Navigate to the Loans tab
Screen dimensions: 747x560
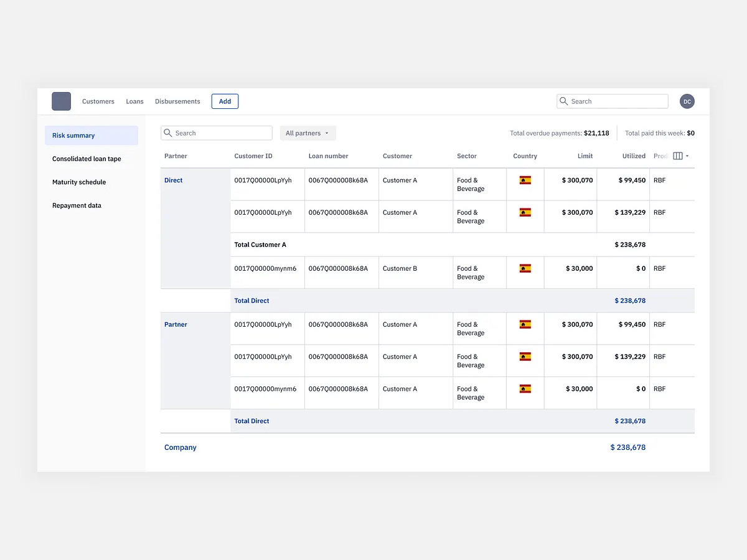[x=134, y=101]
